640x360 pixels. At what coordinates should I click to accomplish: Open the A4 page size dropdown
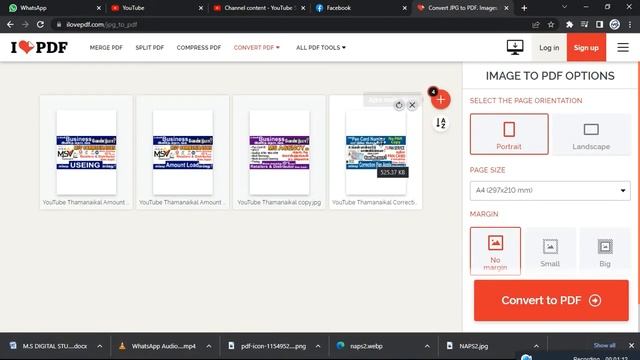(x=550, y=191)
